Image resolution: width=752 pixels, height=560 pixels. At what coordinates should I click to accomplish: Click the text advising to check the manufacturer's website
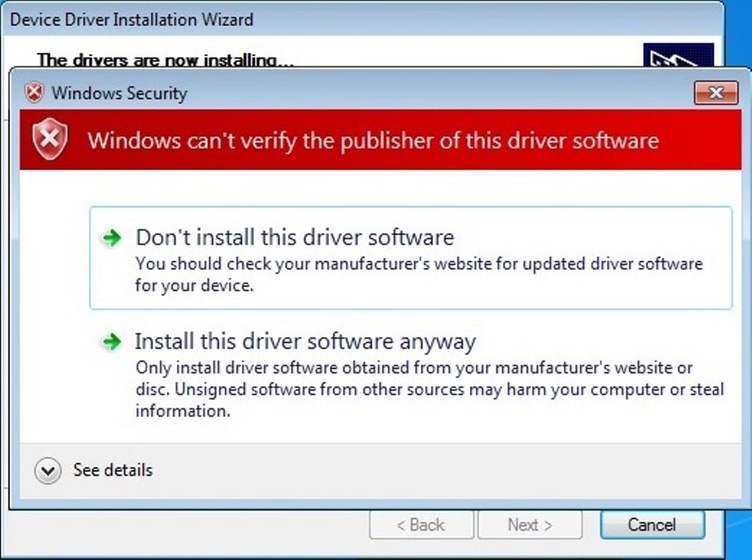point(419,274)
